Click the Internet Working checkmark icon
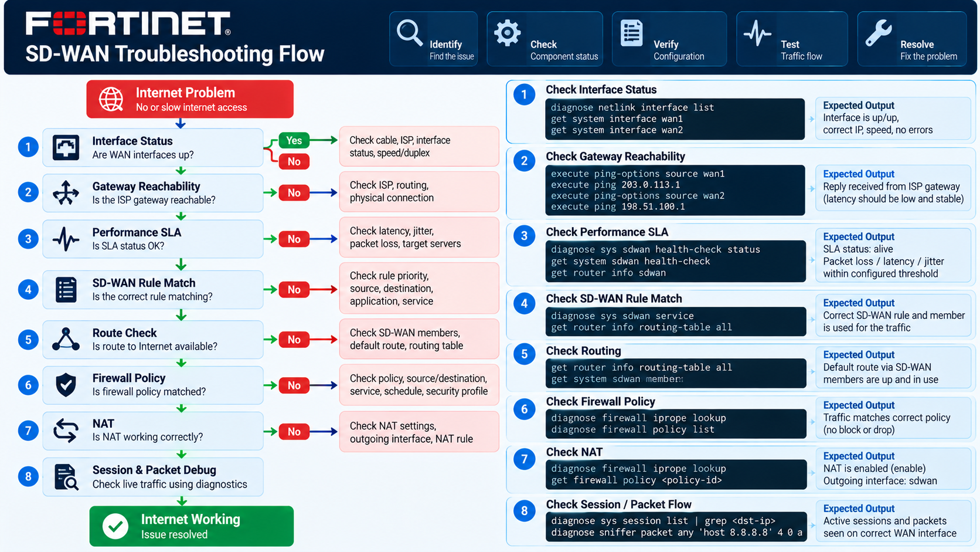Image resolution: width=980 pixels, height=552 pixels. (115, 526)
